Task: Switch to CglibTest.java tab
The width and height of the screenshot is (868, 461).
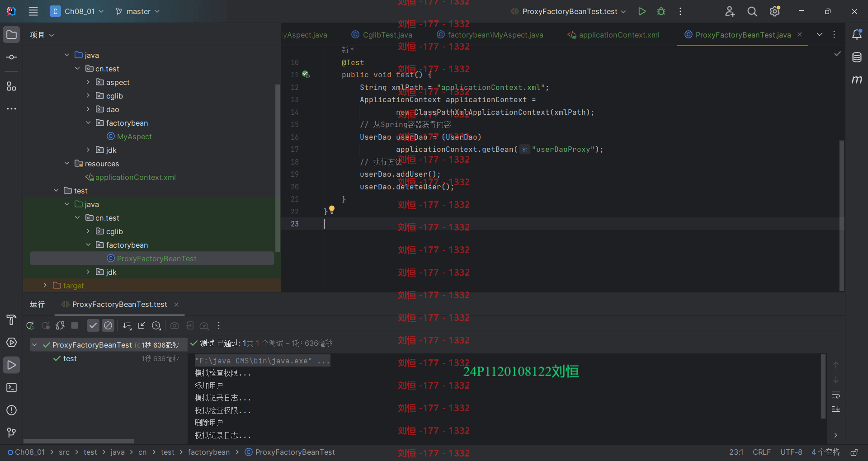Action: click(382, 35)
